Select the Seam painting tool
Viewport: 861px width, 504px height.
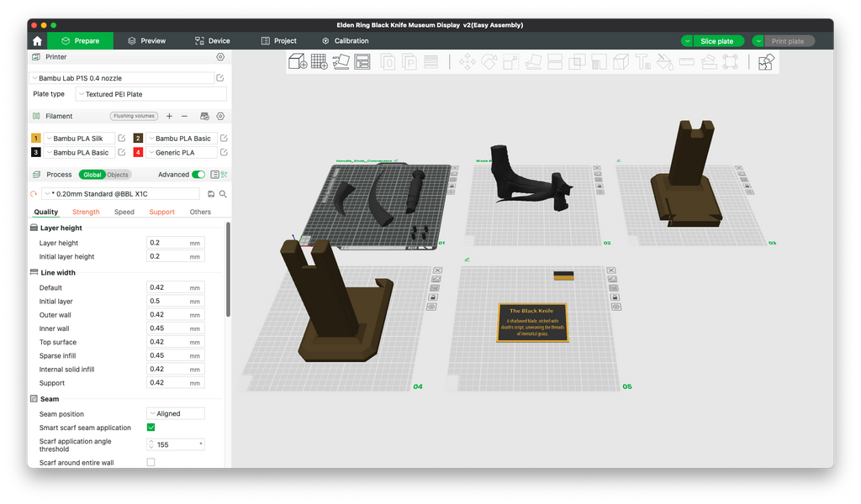coord(621,61)
